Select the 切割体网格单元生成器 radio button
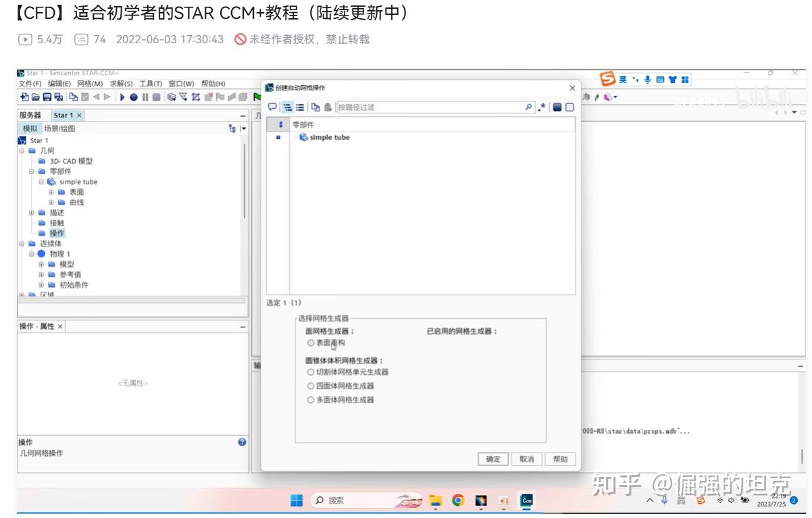This screenshot has height=518, width=812. [311, 372]
